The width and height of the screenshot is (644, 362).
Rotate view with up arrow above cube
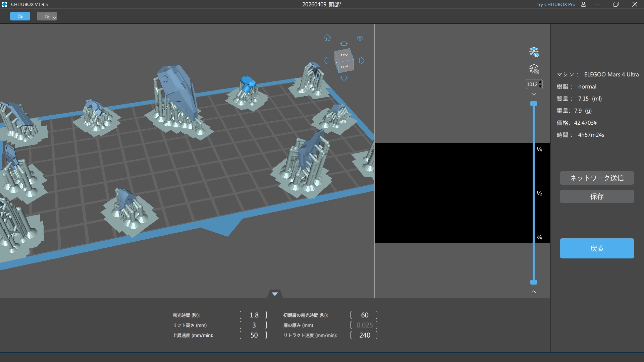point(344,43)
